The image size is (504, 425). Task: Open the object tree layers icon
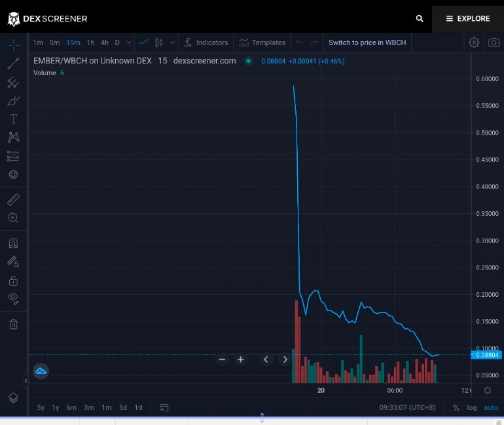click(x=13, y=398)
